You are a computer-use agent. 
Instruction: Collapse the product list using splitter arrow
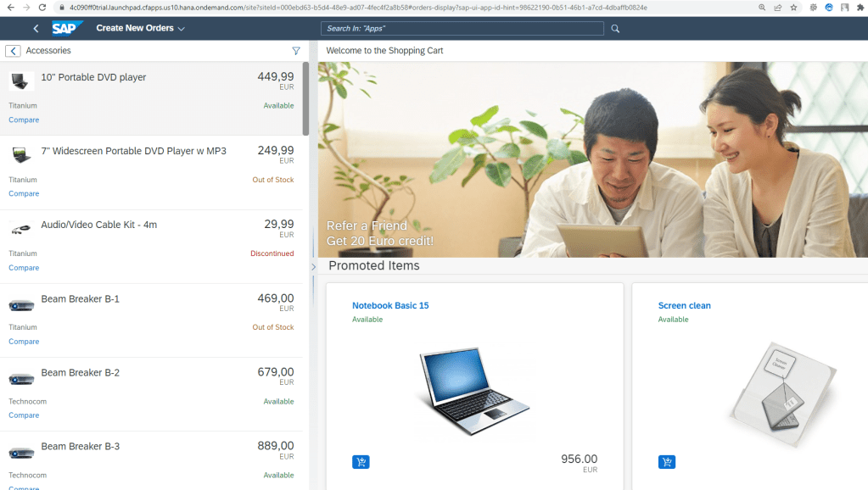point(313,267)
